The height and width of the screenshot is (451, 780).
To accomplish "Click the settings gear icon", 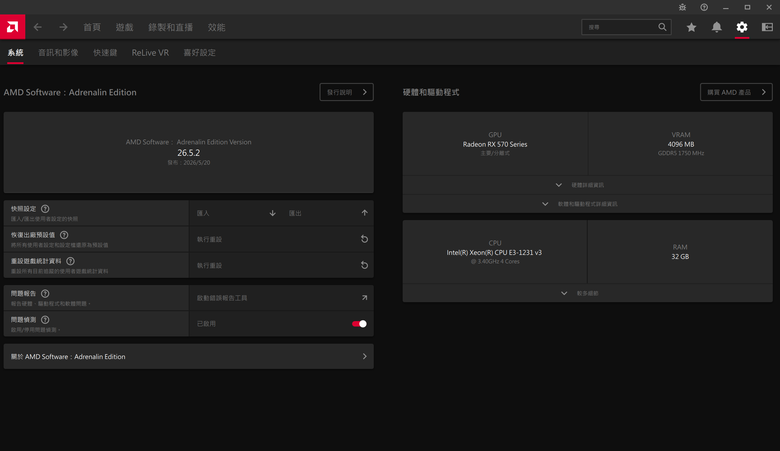I will click(x=742, y=27).
